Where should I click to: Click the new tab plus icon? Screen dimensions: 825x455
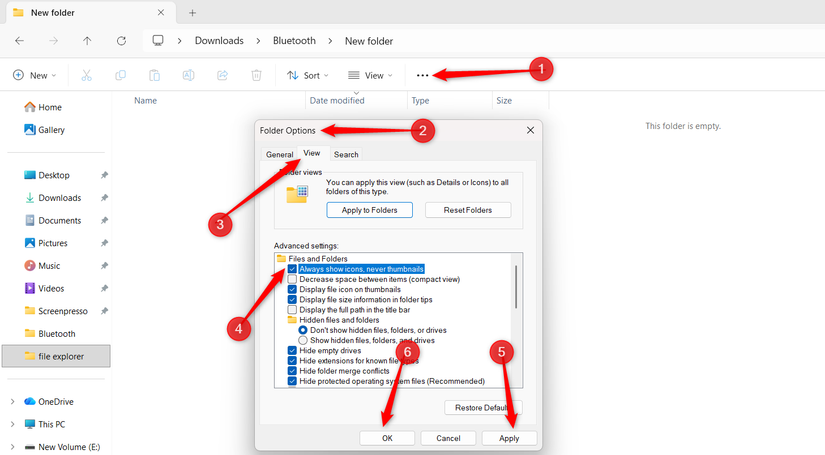click(192, 13)
